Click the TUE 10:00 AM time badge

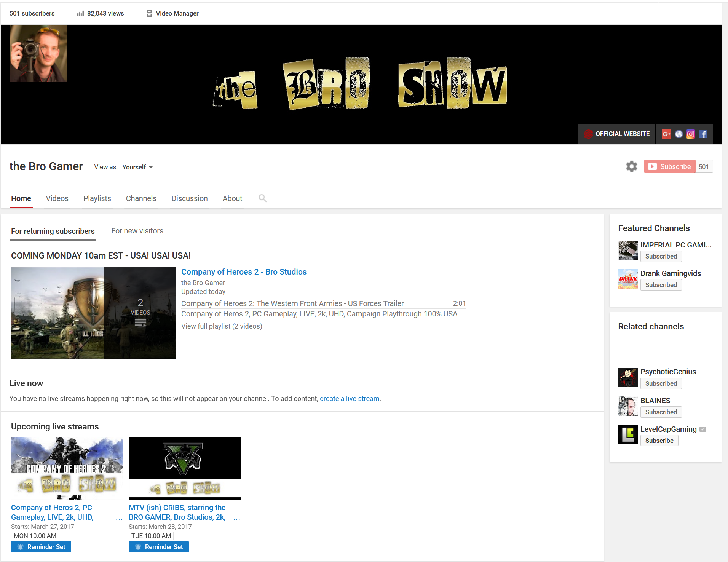(x=151, y=536)
